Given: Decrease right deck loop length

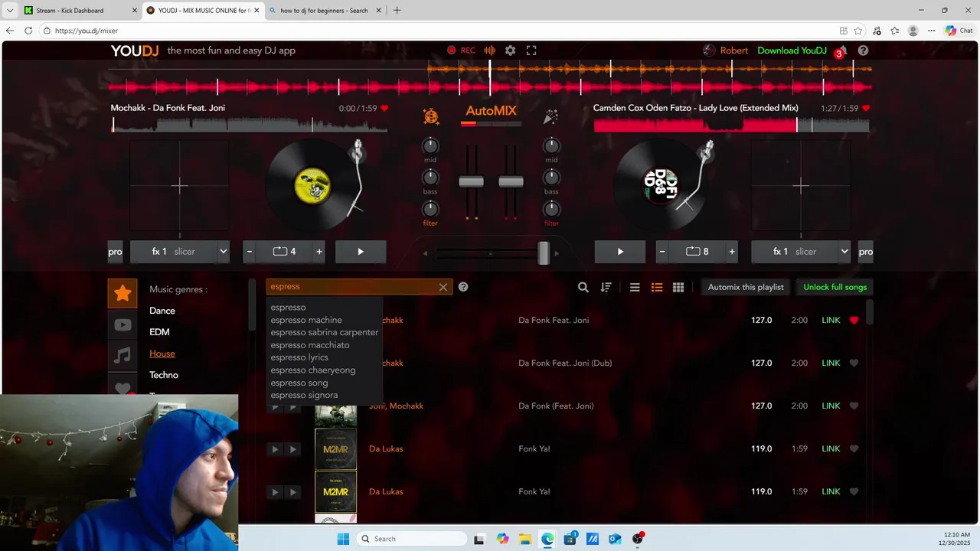Looking at the screenshot, I should (662, 251).
